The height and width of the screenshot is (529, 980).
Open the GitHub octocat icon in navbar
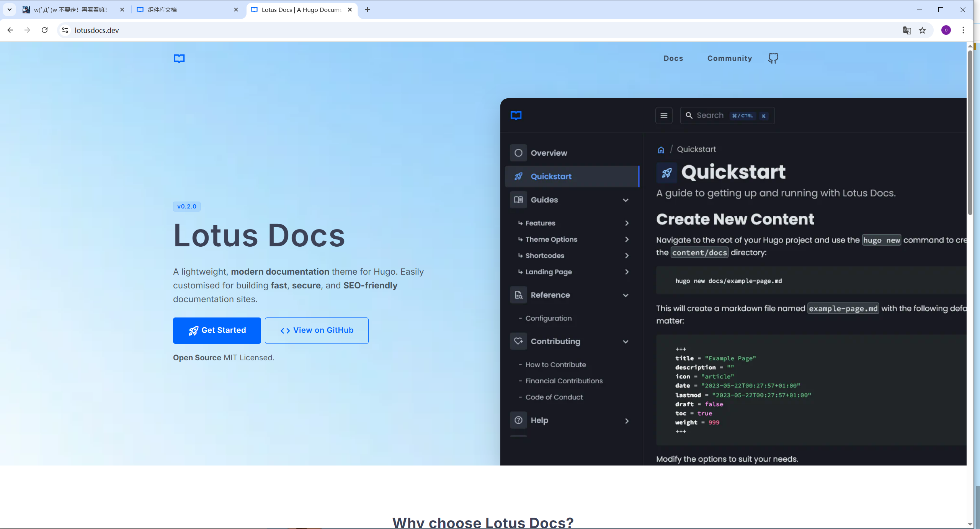click(x=773, y=58)
